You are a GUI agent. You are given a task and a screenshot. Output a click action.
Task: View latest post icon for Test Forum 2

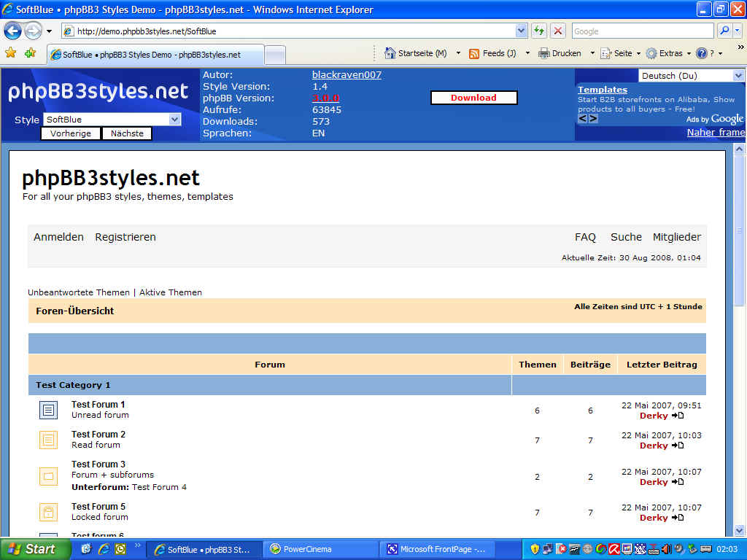[678, 446]
